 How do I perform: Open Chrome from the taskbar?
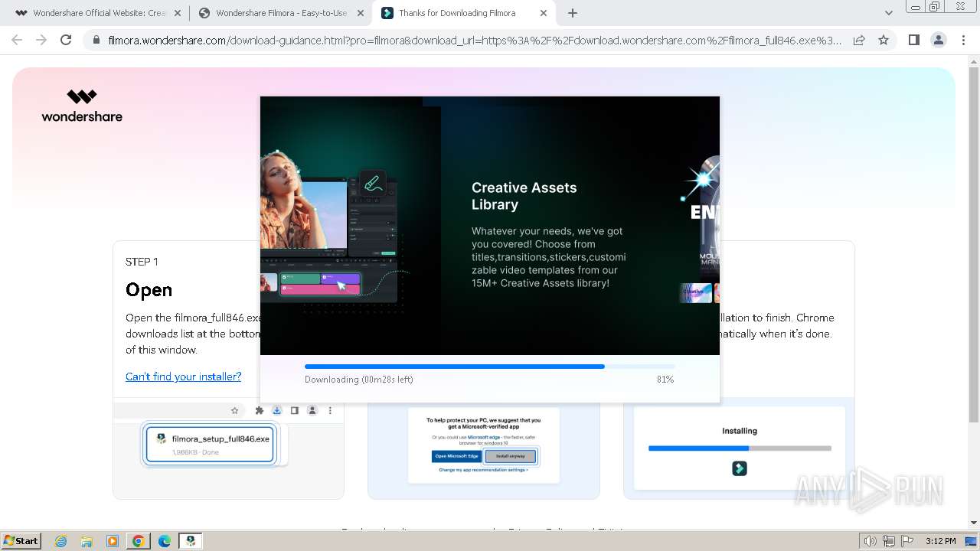pos(139,541)
